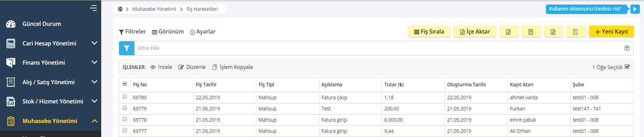Open Görünüm view options

tap(168, 32)
